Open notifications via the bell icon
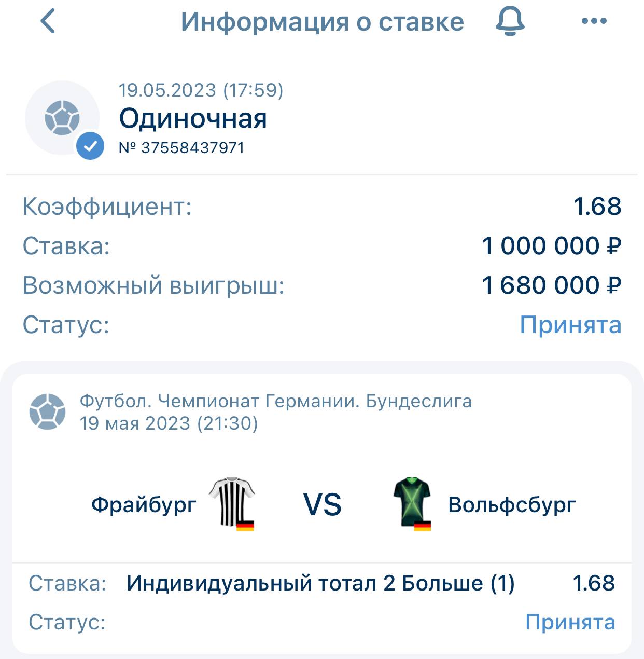This screenshot has width=644, height=659. click(510, 22)
